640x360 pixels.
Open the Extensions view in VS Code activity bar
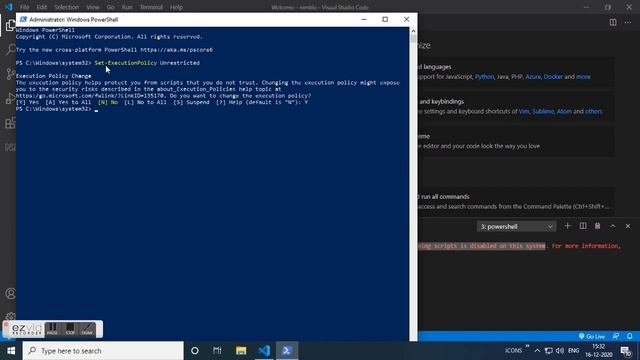point(10,123)
